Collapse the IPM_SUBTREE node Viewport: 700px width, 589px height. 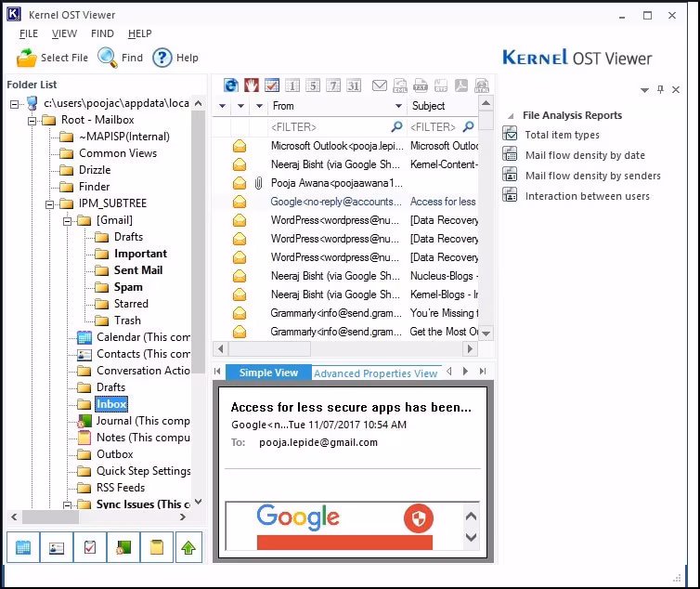point(50,204)
